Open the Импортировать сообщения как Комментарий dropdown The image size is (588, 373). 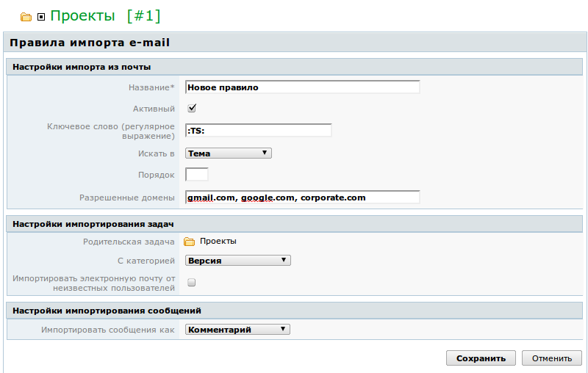[237, 330]
